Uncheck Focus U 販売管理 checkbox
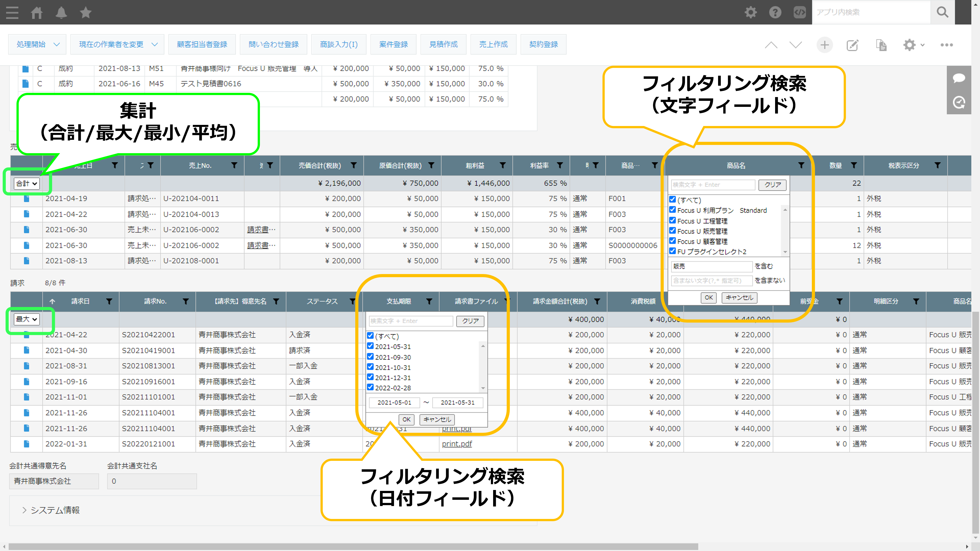Screen dimensions: 980x551 673,231
